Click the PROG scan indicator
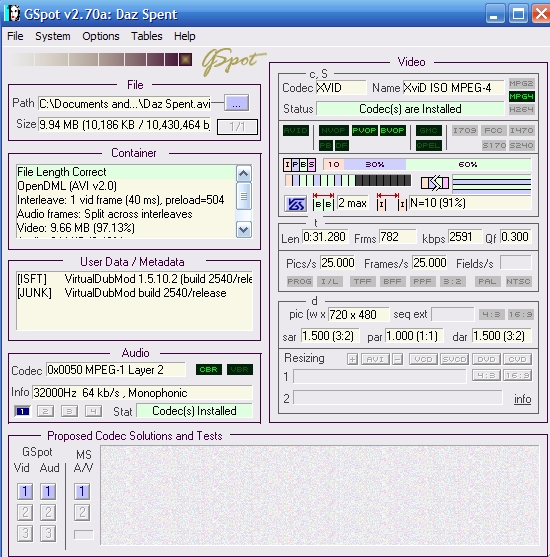Image resolution: width=550 pixels, height=557 pixels. click(x=300, y=281)
